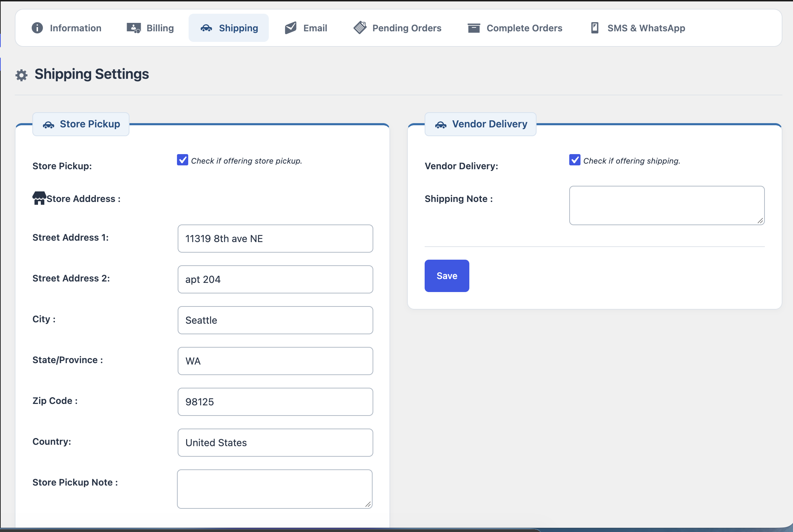Click the 'Check if offering store pickup.' text

[x=247, y=161]
